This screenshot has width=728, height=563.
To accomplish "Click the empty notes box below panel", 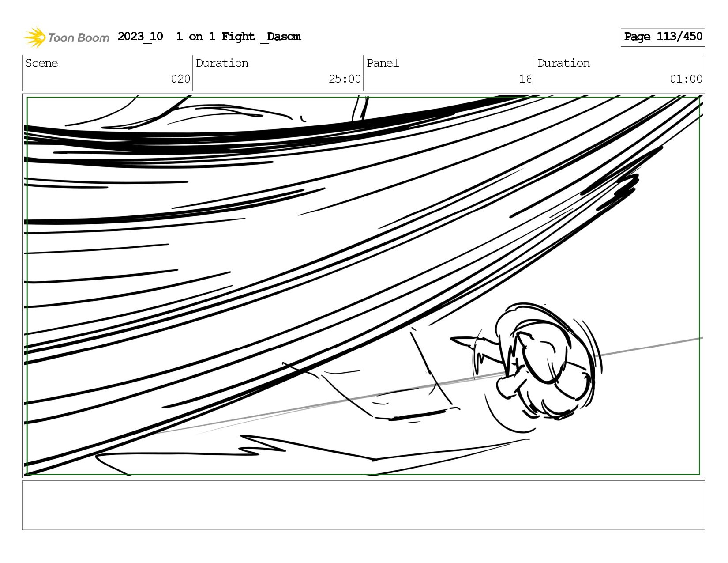I will [363, 506].
